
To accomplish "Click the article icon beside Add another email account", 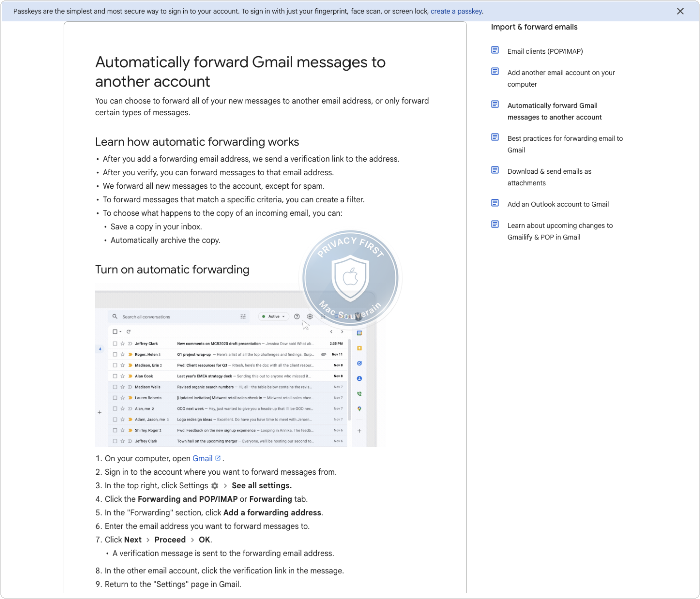I will pyautogui.click(x=495, y=71).
